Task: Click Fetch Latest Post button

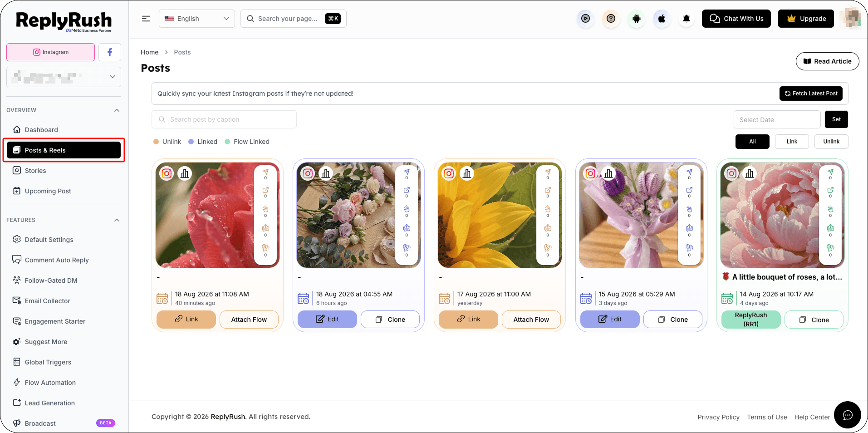Action: click(x=811, y=93)
